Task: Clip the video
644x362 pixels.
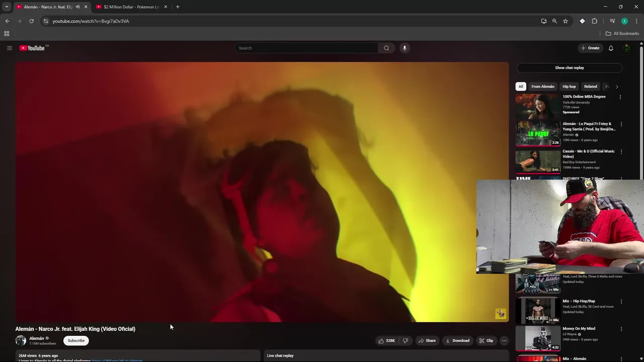Action: [486, 340]
